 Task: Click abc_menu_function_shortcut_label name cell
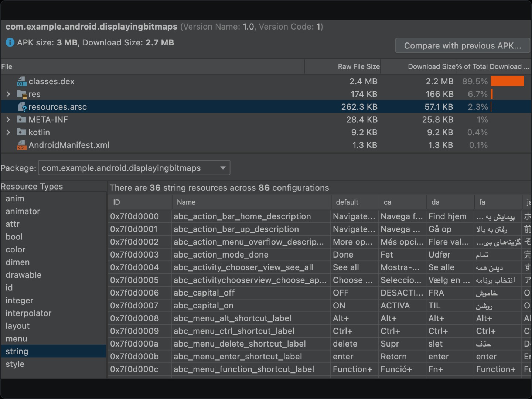[252, 369]
